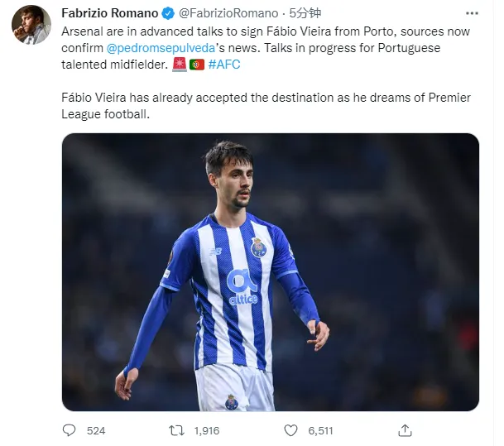
Task: Open Fabrizio Romano's profile avatar
Action: pos(31,25)
